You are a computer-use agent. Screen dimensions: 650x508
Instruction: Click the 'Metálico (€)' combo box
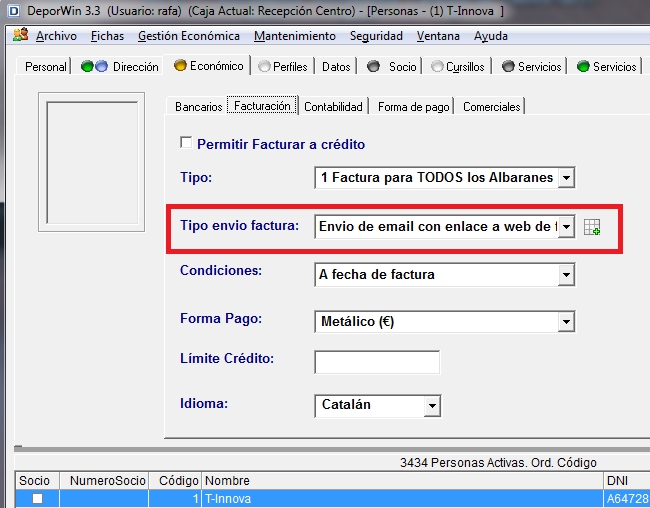pyautogui.click(x=444, y=322)
